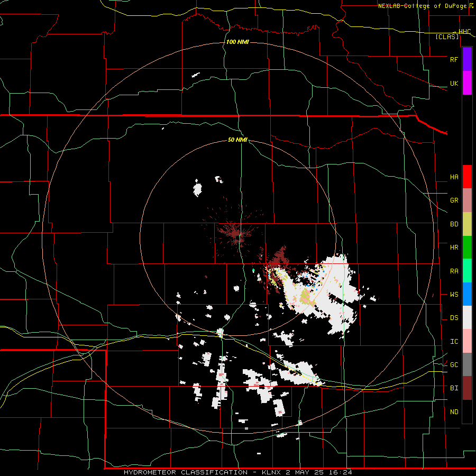Click the 'UK' legend label

coord(454,83)
